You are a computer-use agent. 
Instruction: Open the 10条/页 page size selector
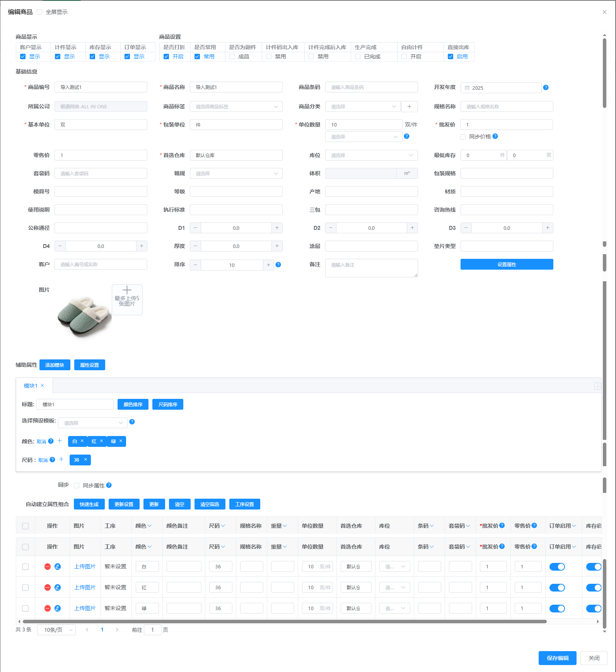(x=56, y=630)
